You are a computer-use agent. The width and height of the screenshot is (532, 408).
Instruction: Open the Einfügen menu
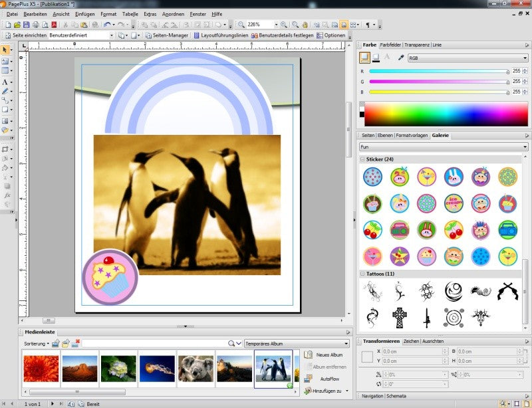tap(85, 14)
